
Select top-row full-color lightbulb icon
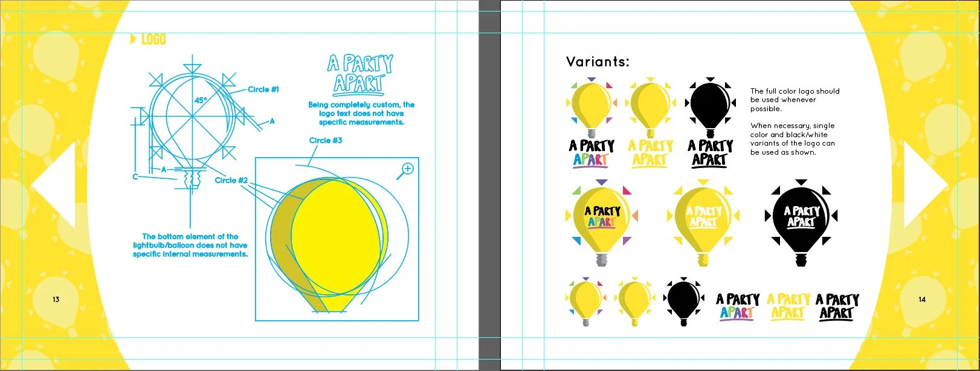pos(592,108)
